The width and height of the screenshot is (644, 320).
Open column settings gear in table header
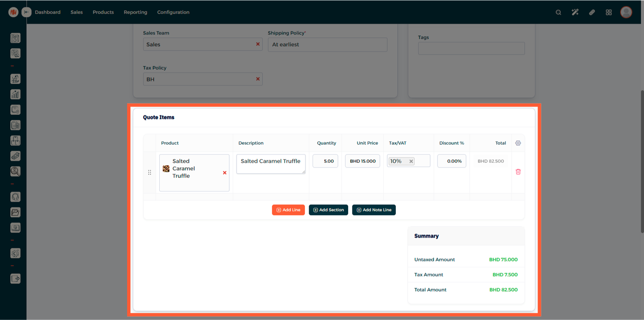point(518,143)
